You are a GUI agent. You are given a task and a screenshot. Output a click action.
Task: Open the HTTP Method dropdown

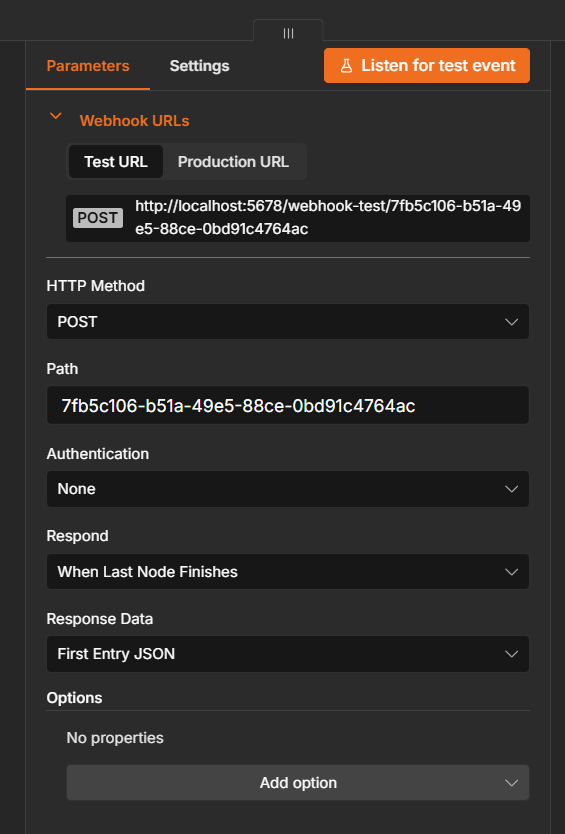(x=288, y=322)
